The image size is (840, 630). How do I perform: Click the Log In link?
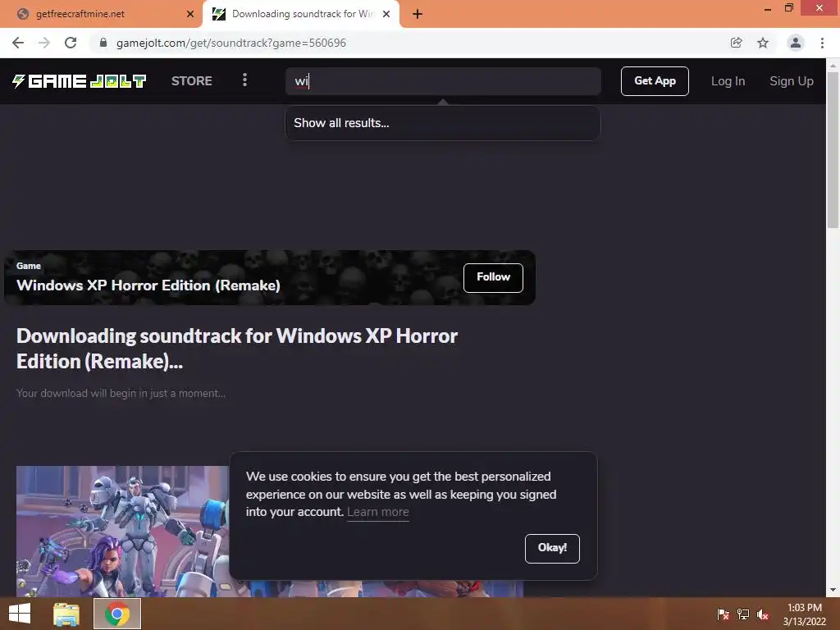(x=728, y=81)
